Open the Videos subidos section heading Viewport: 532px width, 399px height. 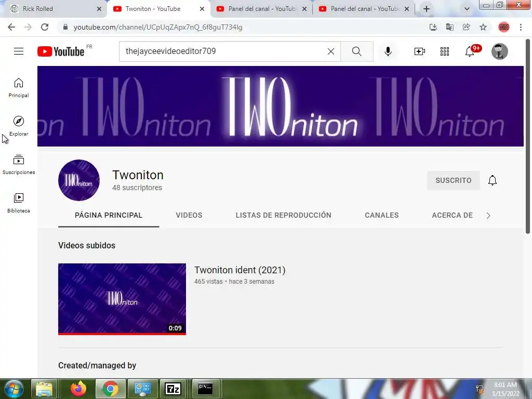(87, 245)
